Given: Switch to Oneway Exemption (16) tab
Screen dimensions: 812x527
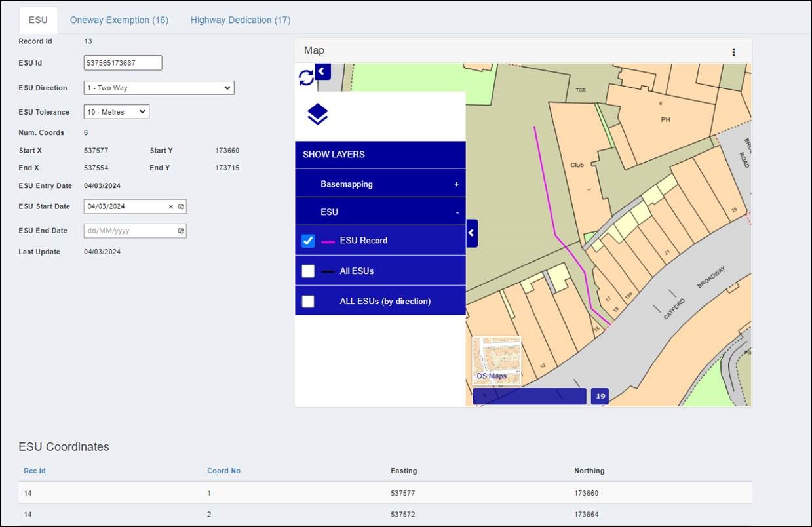Looking at the screenshot, I should pyautogui.click(x=119, y=20).
